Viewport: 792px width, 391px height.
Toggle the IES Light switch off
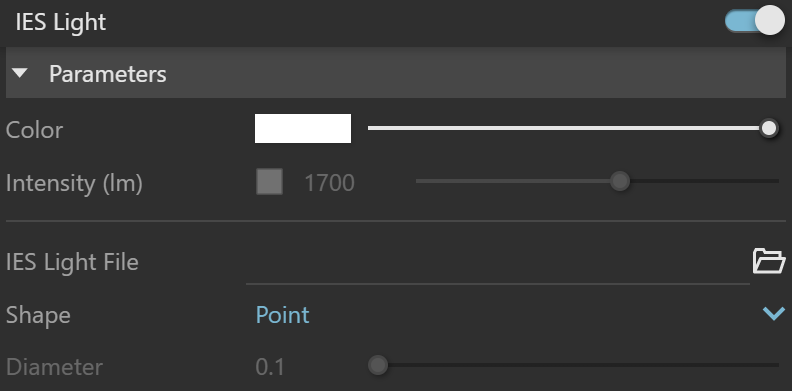755,21
